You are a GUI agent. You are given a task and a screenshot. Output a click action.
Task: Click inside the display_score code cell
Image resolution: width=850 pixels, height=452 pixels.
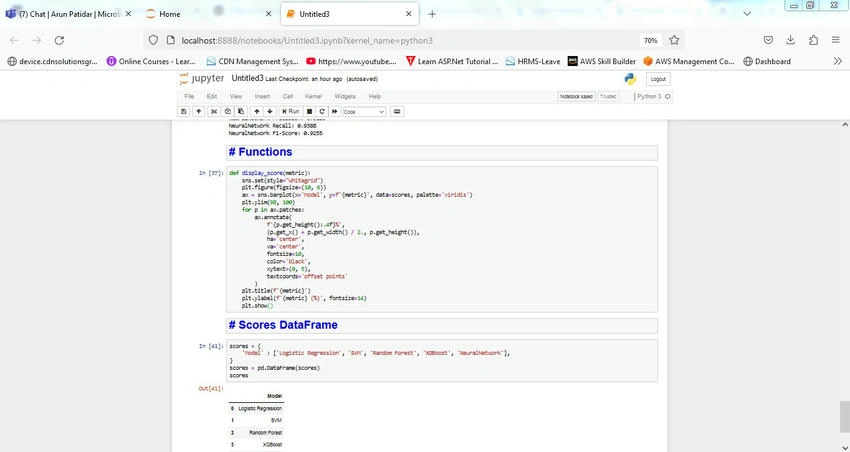tap(442, 239)
